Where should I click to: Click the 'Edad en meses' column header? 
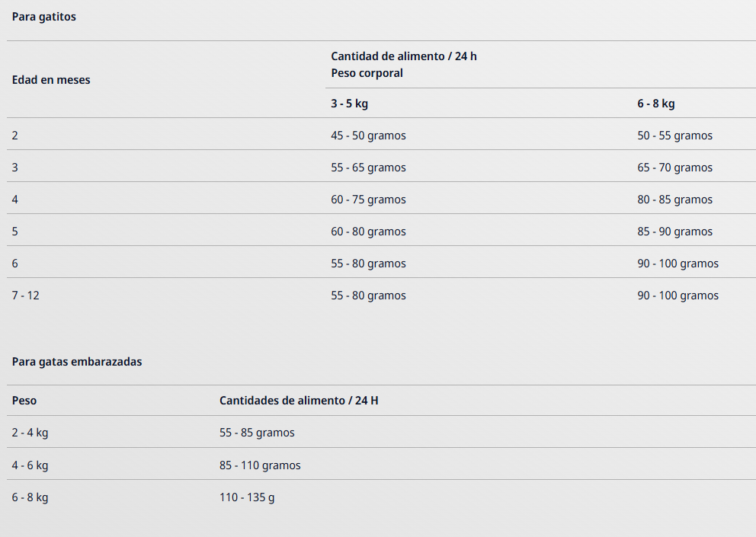(x=51, y=80)
